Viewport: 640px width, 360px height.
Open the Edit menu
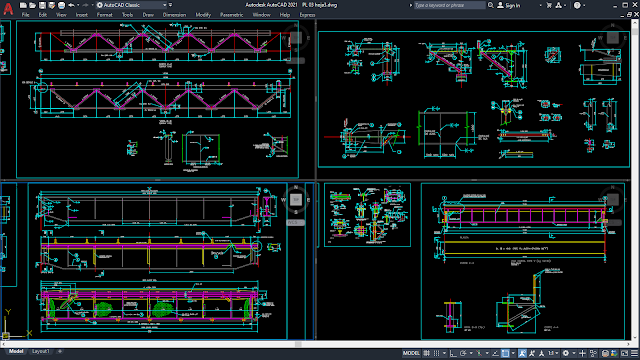pyautogui.click(x=43, y=15)
